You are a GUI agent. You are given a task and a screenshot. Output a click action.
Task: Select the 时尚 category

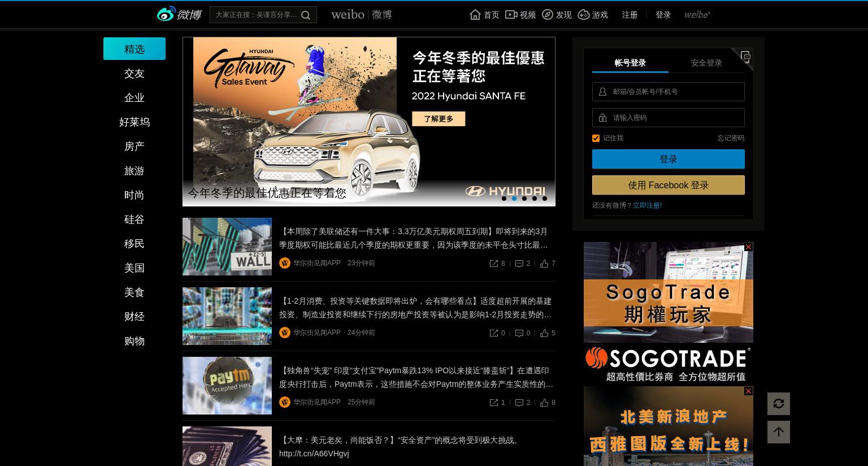(x=134, y=195)
